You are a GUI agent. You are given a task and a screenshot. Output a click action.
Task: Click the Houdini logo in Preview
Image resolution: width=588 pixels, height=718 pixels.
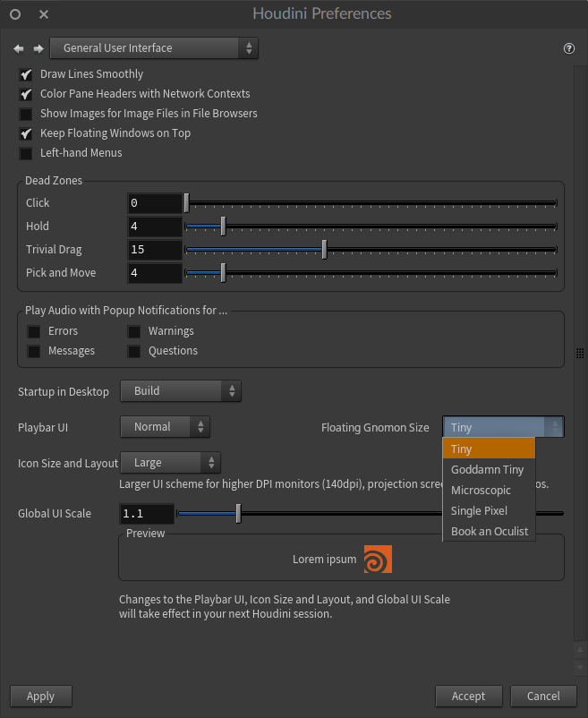tap(378, 560)
